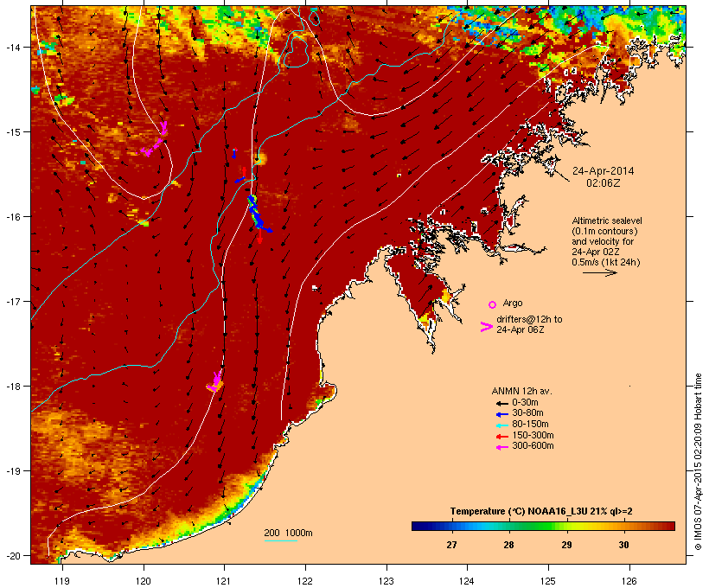
Task: Click the 'drifters@12h to' label
Action: point(529,319)
